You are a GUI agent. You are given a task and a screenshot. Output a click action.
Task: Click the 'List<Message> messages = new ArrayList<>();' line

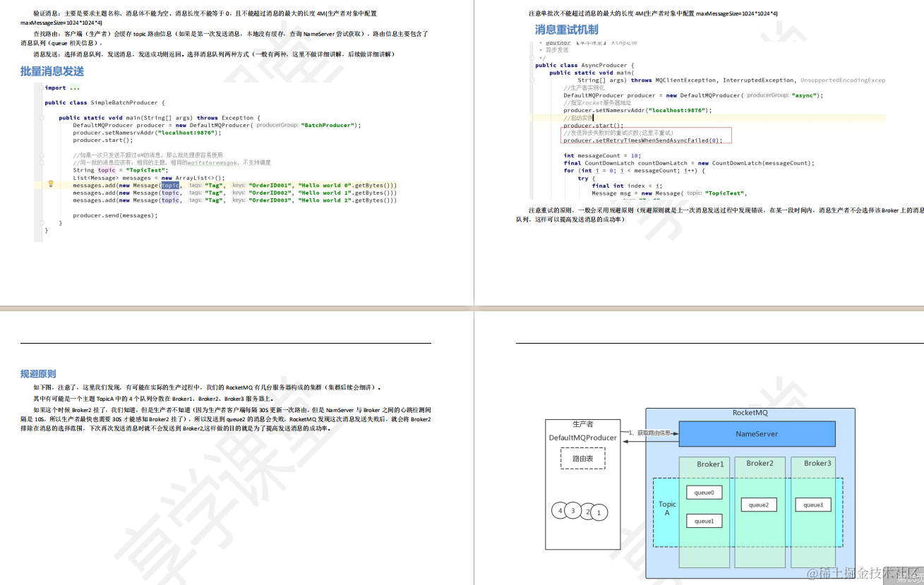click(148, 178)
